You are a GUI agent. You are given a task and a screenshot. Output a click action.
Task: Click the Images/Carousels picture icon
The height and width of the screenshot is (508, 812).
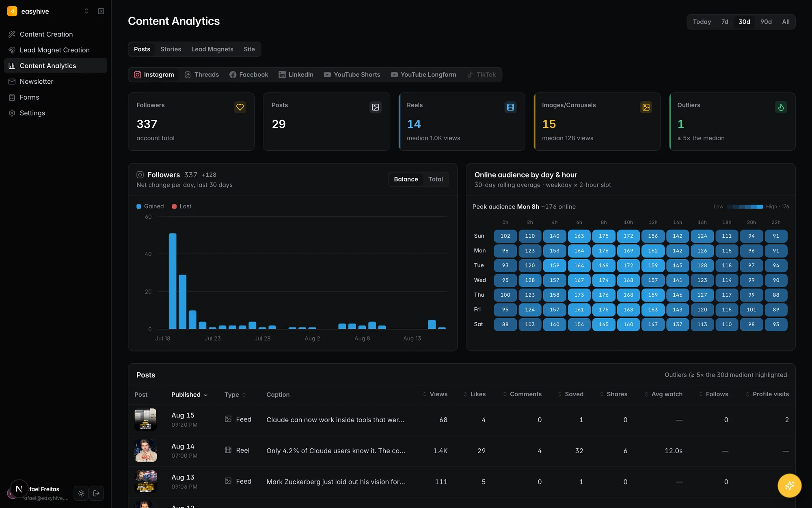pyautogui.click(x=646, y=107)
